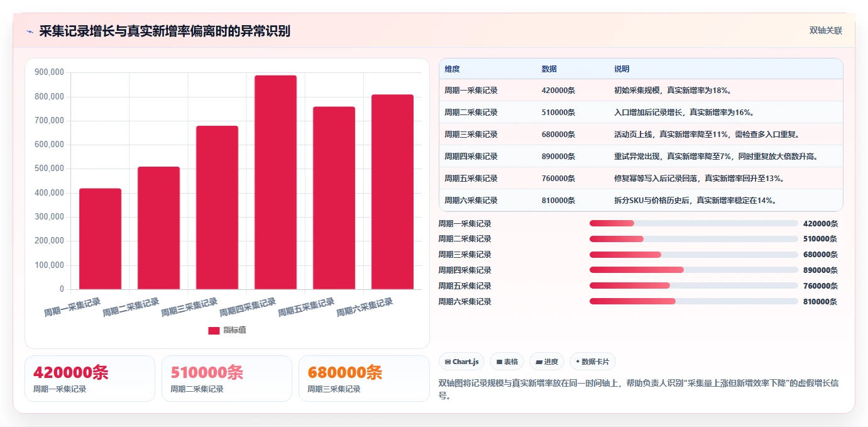This screenshot has width=868, height=427.
Task: Click 890000条 beside the progress bar
Action: pyautogui.click(x=820, y=270)
